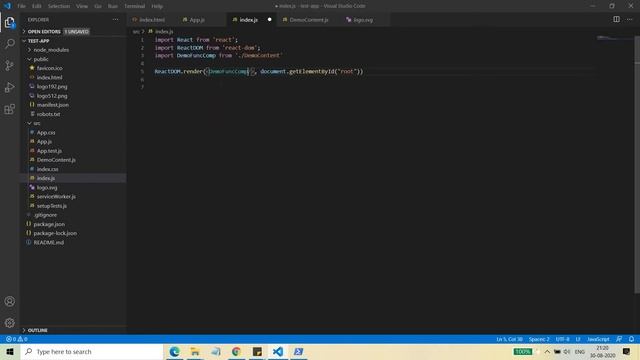The height and width of the screenshot is (360, 640).
Task: Click the src breadcrumb segment
Action: point(136,31)
